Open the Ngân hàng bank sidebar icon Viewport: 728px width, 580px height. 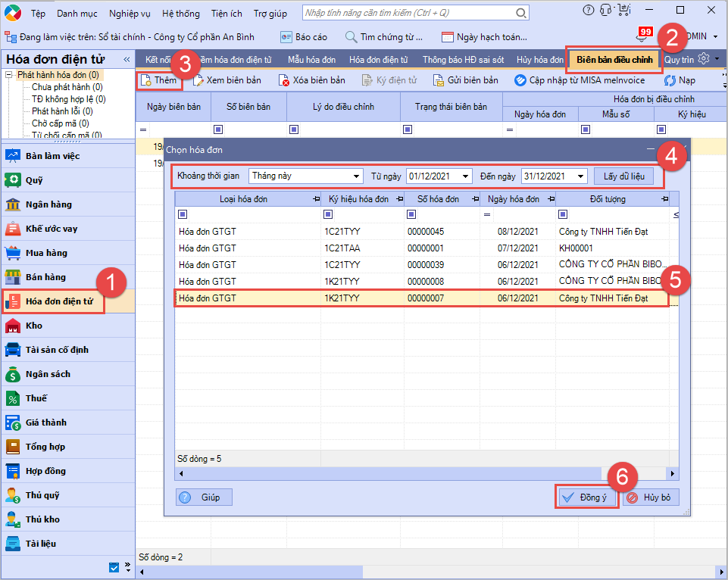coord(13,204)
